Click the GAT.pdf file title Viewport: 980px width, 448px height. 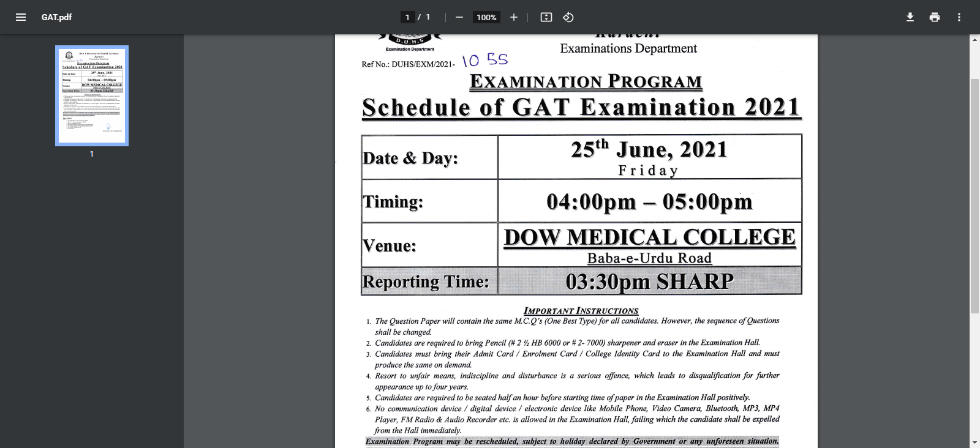pos(56,17)
